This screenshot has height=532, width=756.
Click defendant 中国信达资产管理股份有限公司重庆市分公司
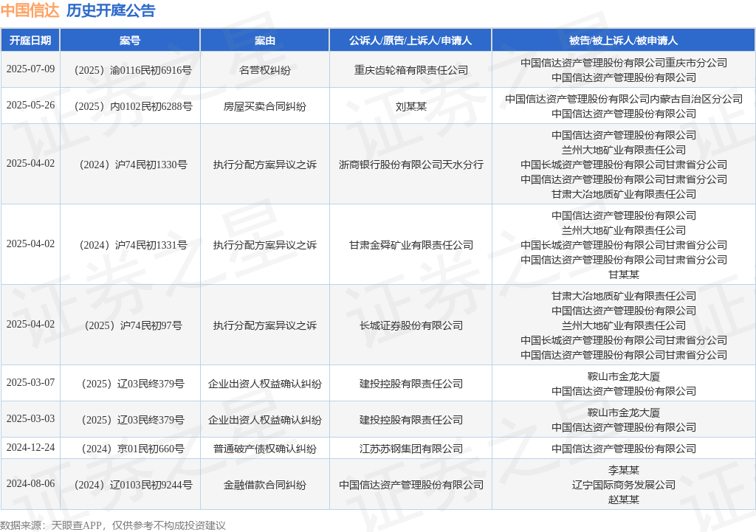(623, 63)
